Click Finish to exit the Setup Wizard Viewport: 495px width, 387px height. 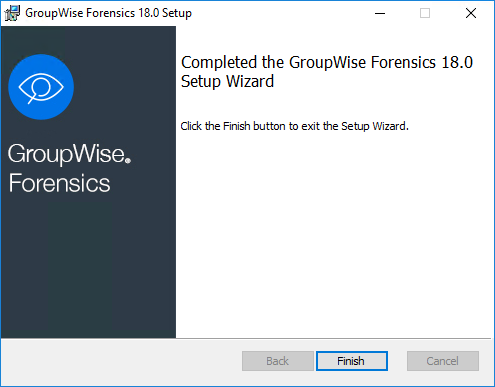[x=352, y=361]
